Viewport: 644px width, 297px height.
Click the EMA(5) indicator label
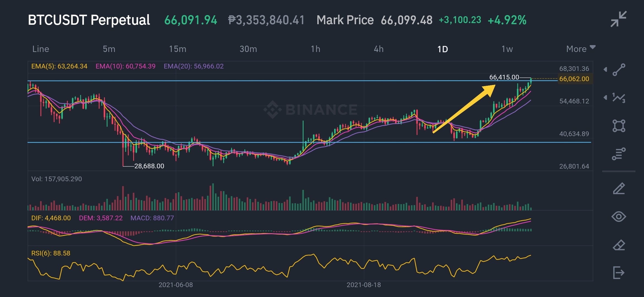coord(59,66)
